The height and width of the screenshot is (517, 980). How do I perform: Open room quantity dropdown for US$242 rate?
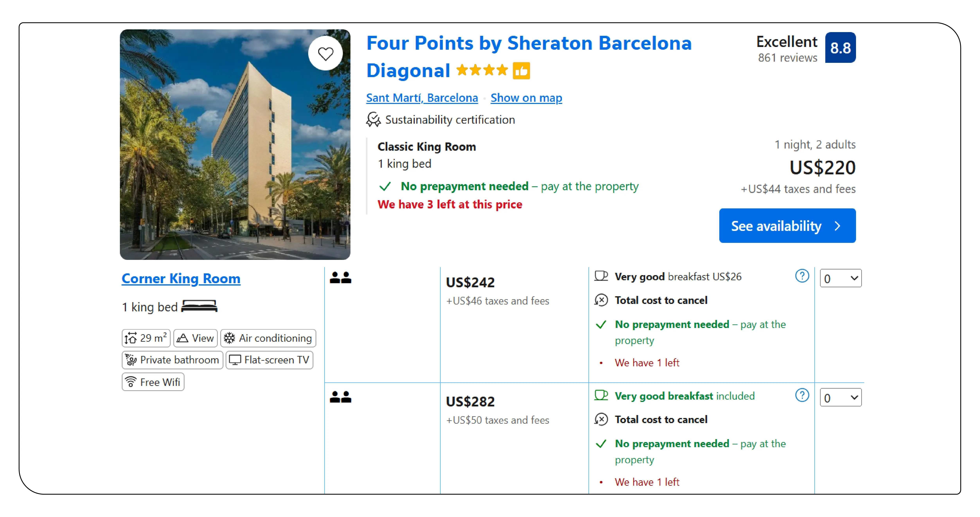point(841,278)
